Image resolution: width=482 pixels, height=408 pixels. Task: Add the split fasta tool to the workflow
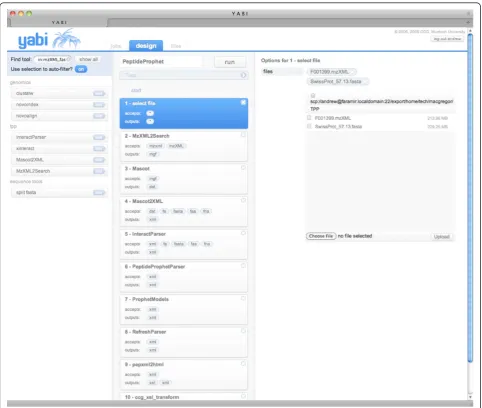tap(99, 193)
